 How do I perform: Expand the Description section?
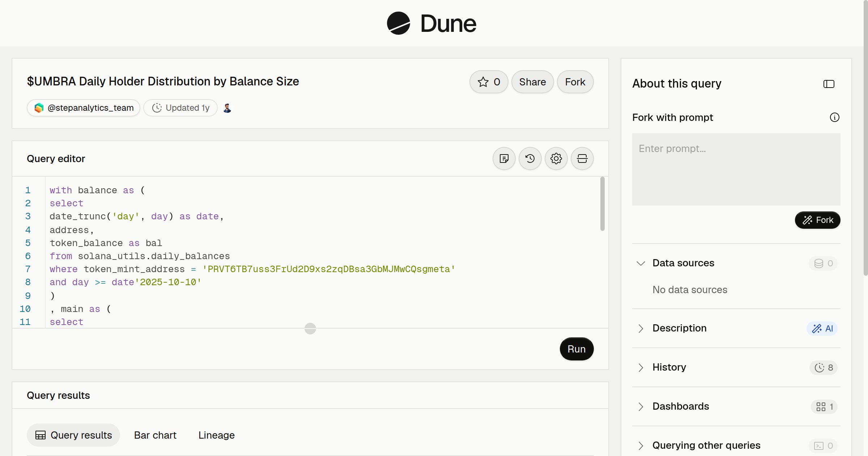641,328
